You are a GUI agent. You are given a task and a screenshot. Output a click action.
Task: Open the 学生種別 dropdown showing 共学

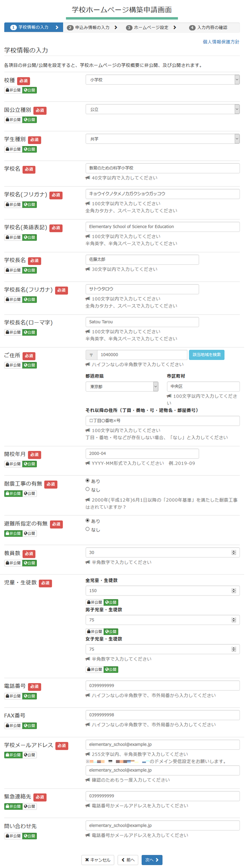tap(162, 139)
